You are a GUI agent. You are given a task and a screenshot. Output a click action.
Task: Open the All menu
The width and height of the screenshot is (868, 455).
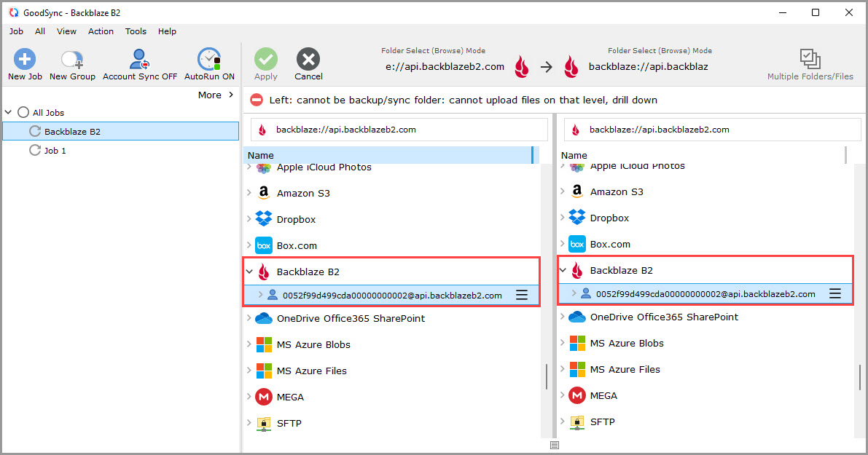[40, 31]
